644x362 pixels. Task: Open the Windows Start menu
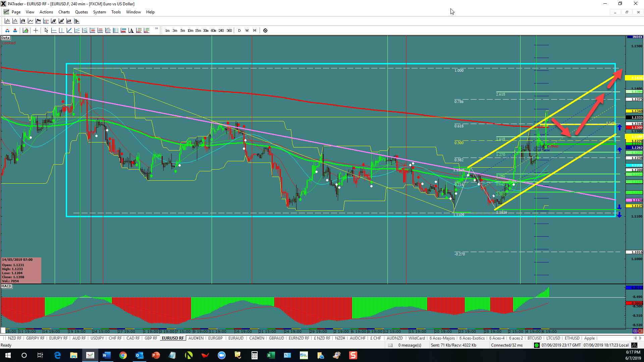coord(8,355)
